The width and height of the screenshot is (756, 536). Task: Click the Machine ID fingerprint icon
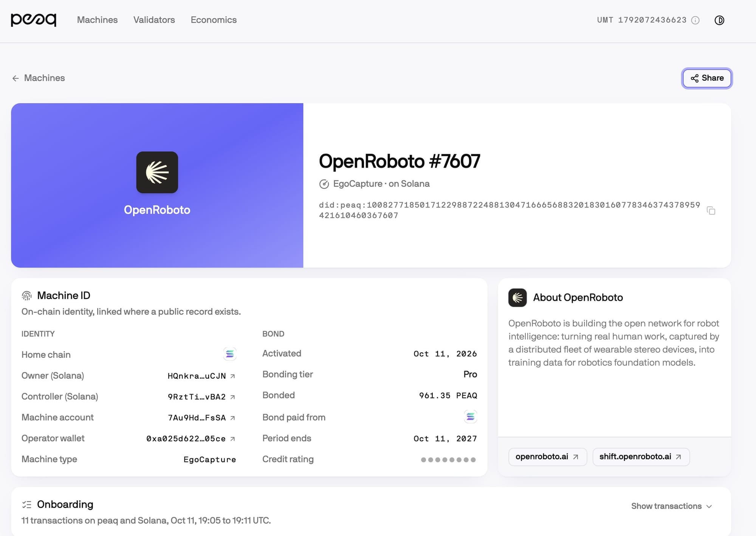27,296
